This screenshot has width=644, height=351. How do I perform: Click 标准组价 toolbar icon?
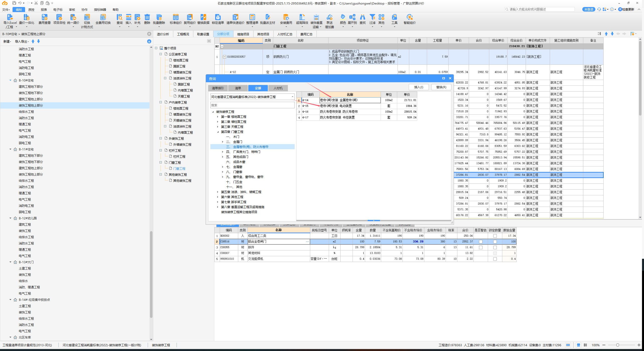[176, 19]
